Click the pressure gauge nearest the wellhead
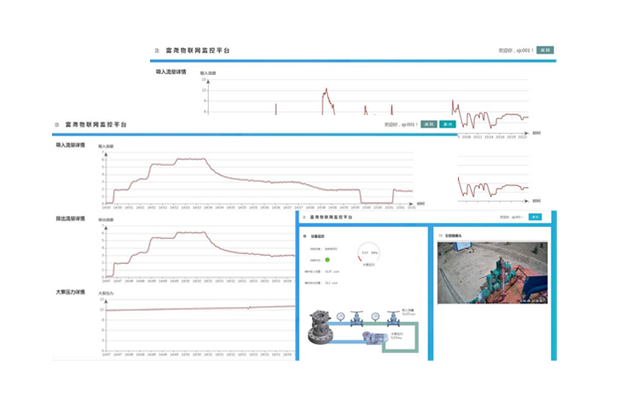 point(340,317)
